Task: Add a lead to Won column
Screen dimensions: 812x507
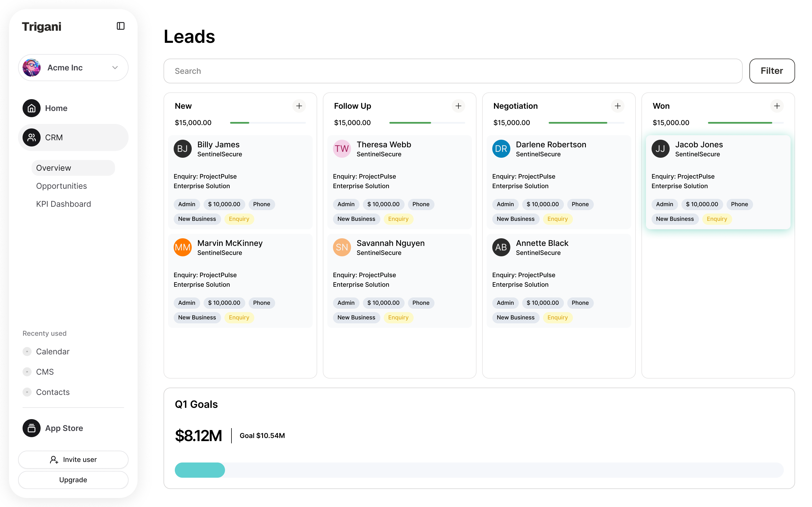Action: coord(777,106)
